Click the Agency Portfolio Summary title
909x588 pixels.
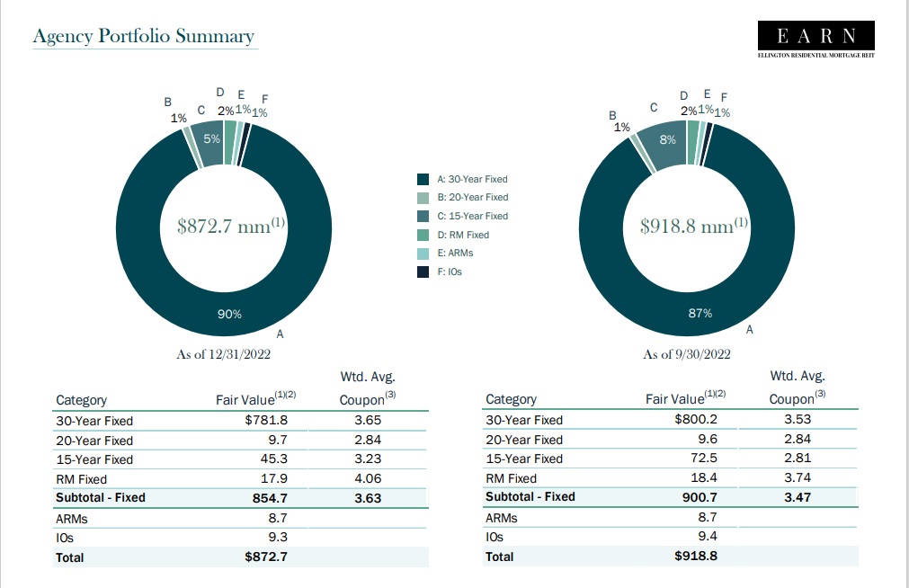click(x=143, y=37)
